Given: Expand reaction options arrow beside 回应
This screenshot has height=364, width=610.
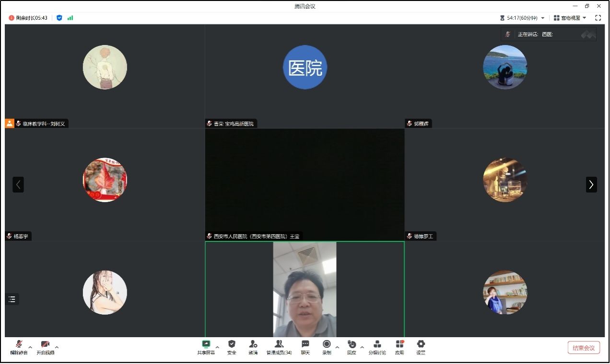Looking at the screenshot, I should click(362, 347).
